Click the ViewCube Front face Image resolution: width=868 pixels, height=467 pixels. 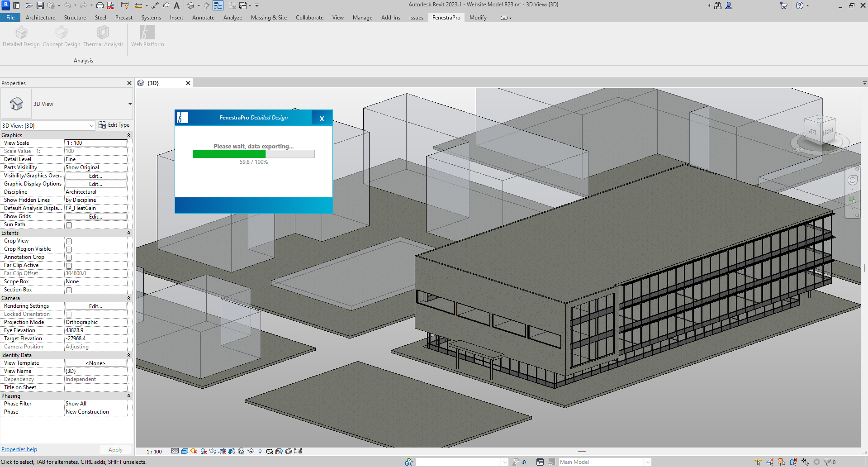[x=828, y=132]
